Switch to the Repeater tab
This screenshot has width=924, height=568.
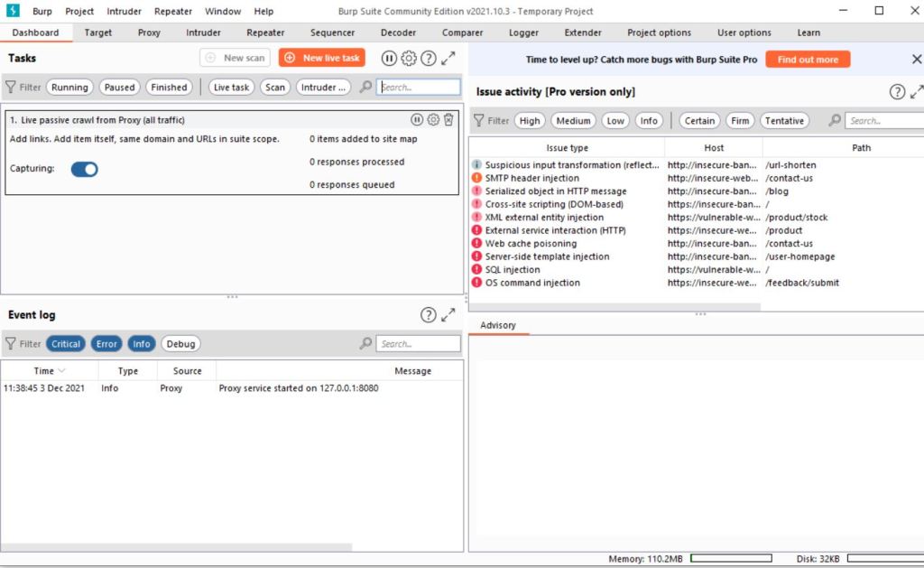coord(264,32)
